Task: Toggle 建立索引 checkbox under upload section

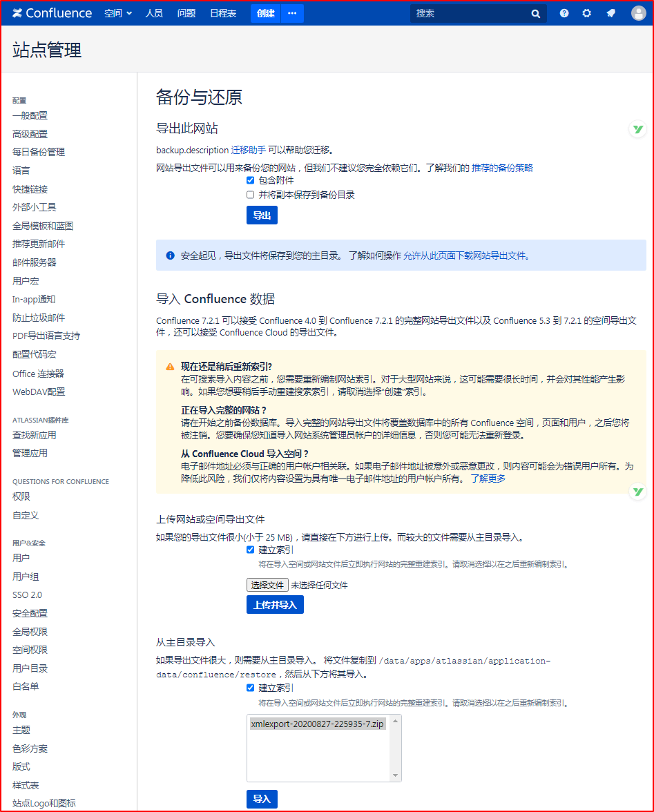Action: point(250,550)
